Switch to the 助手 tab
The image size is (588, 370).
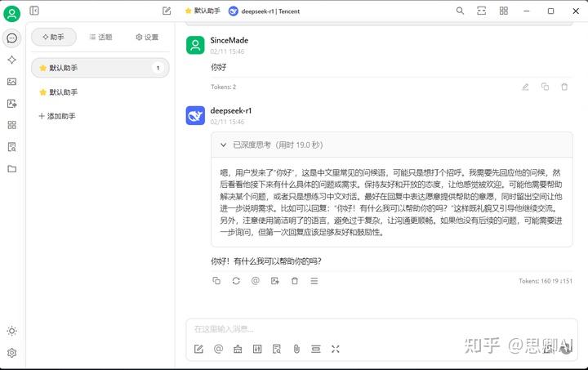tap(54, 37)
